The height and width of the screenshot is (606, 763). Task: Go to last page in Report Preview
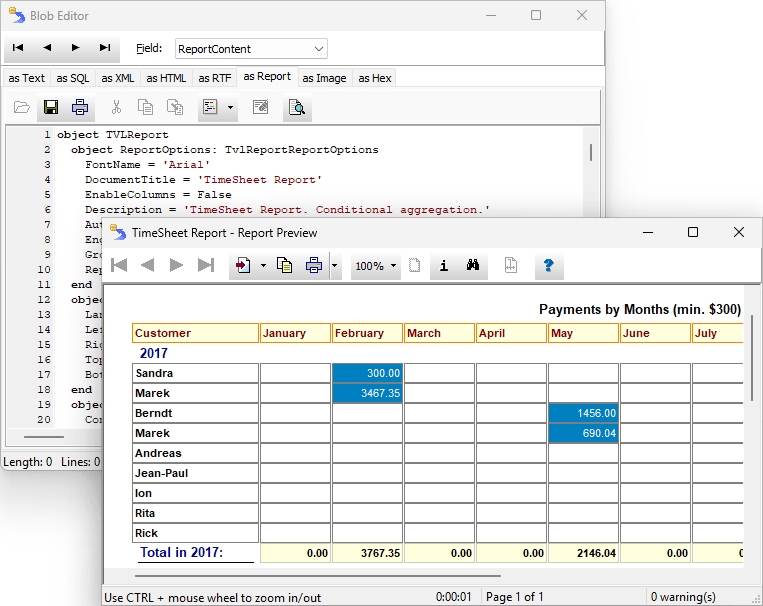tap(205, 266)
